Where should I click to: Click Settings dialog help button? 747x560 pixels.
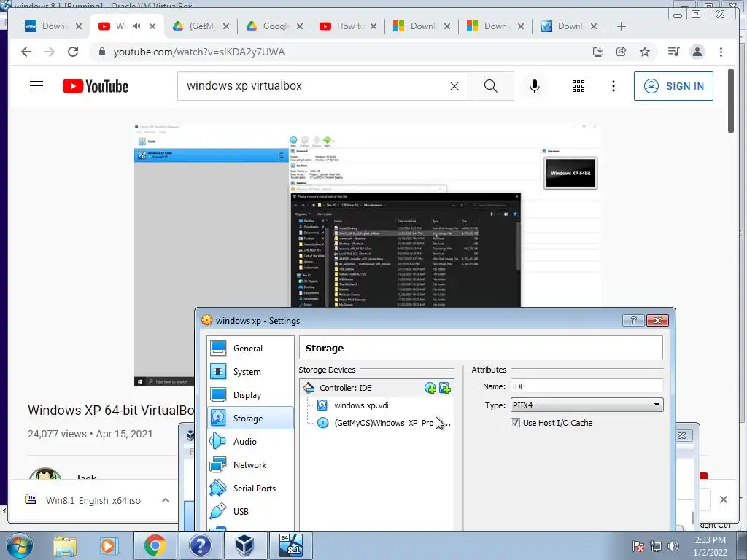(x=633, y=321)
